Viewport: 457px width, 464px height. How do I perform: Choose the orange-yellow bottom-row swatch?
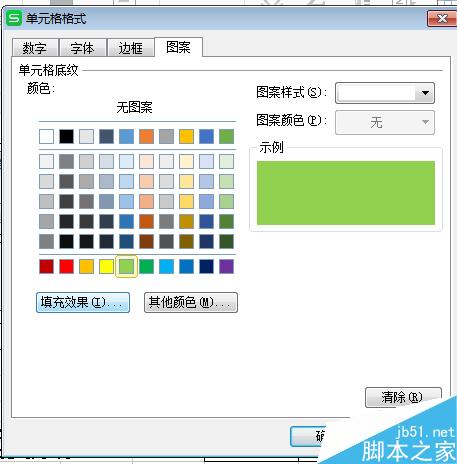point(86,266)
